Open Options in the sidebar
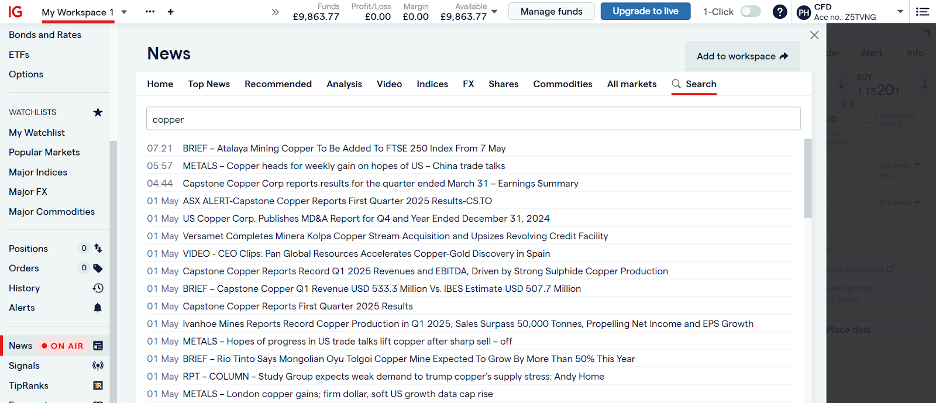 click(26, 74)
